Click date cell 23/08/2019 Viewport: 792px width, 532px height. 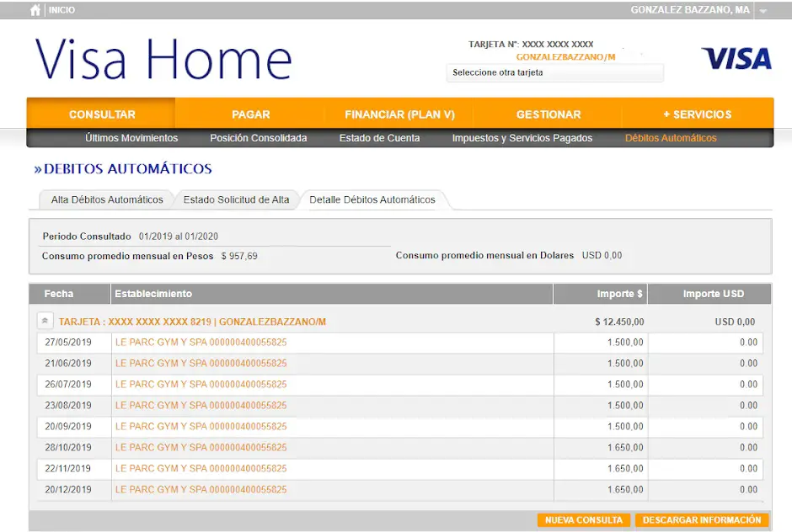pyautogui.click(x=68, y=405)
